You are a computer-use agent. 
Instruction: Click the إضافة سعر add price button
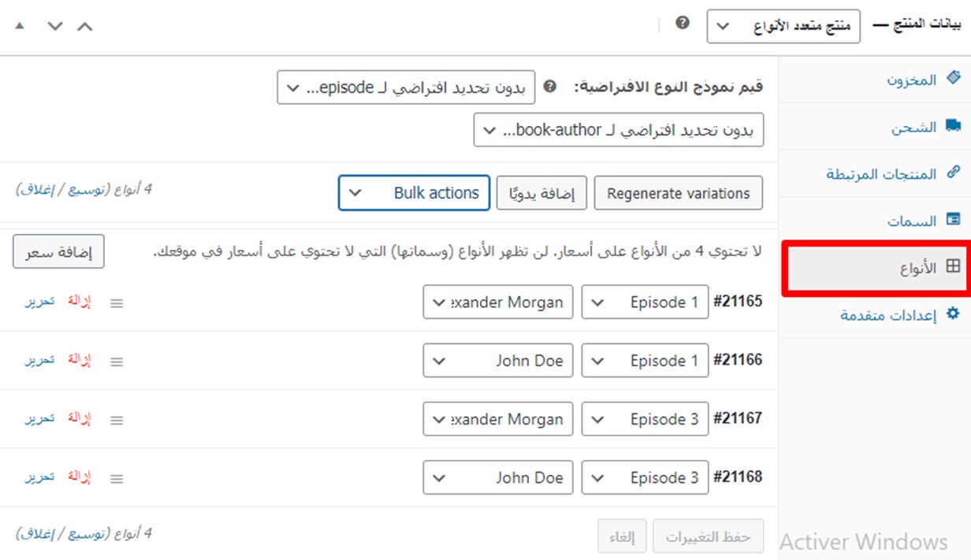58,252
